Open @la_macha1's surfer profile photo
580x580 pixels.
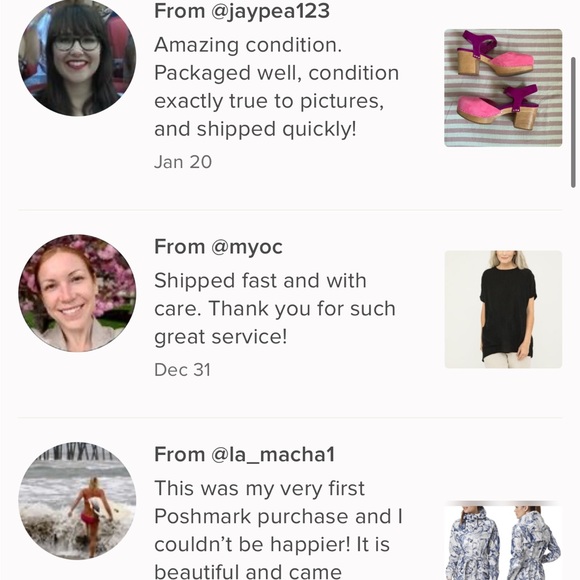click(x=77, y=501)
